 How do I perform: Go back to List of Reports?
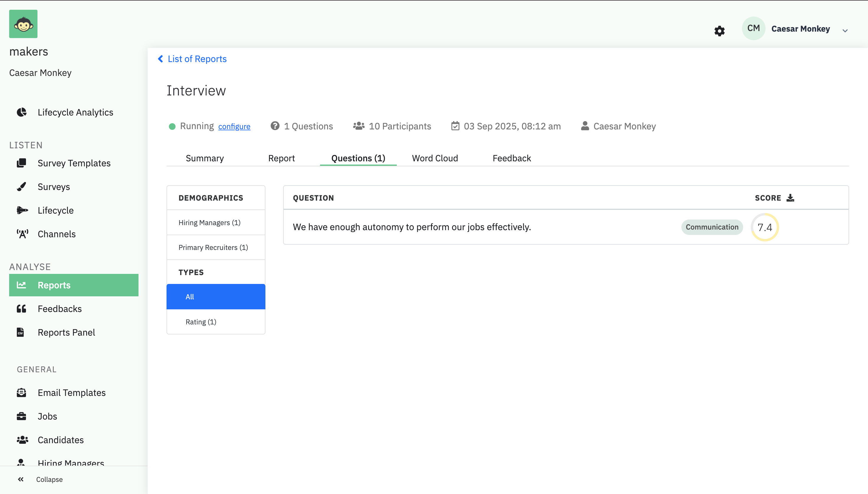197,59
